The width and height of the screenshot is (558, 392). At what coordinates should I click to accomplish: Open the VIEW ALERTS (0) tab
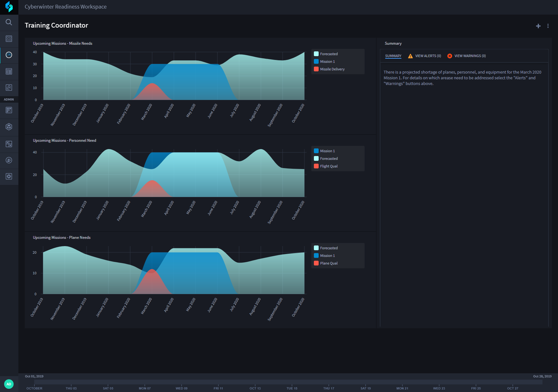[x=428, y=56]
